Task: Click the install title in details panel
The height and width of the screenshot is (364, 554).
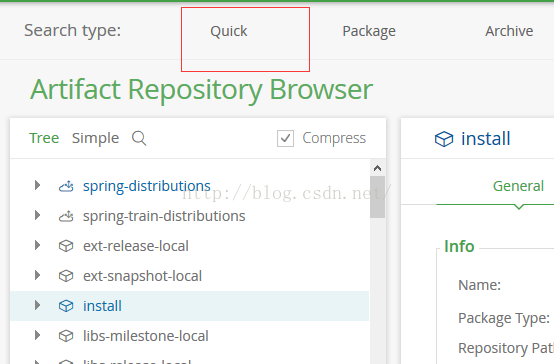Action: (485, 139)
